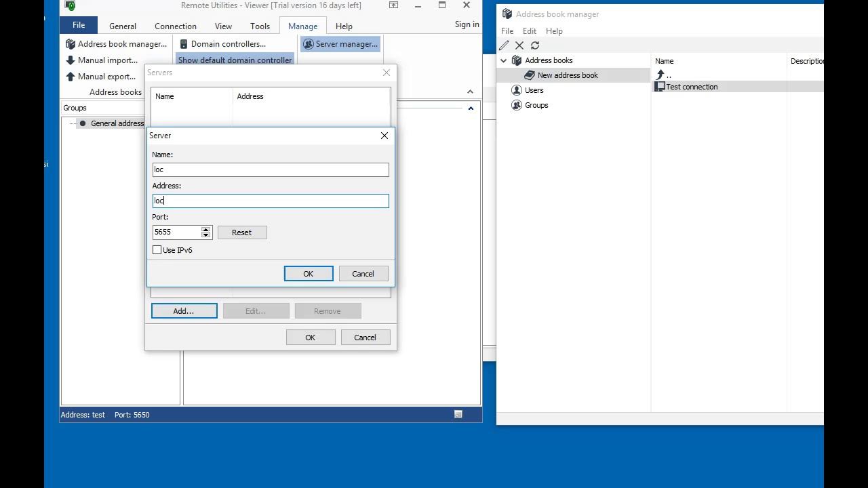Click the Sign in link
Image resolution: width=868 pixels, height=488 pixels.
(467, 24)
